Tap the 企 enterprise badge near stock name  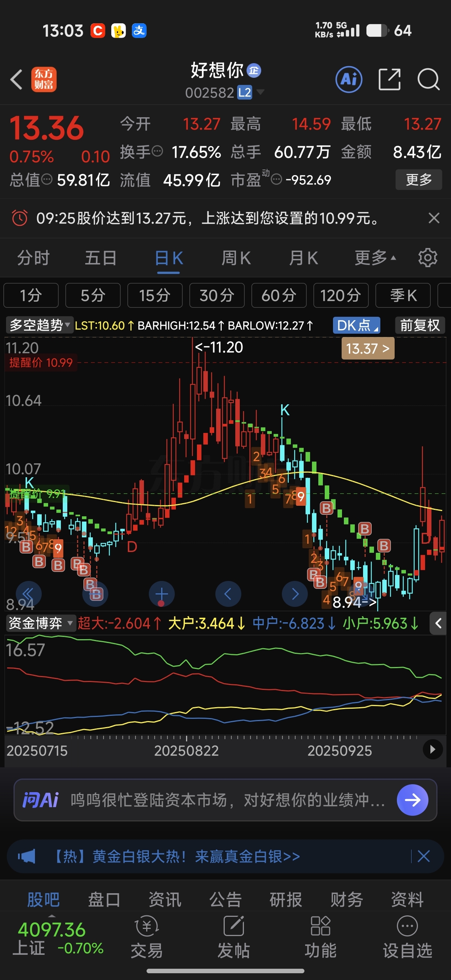coord(254,70)
